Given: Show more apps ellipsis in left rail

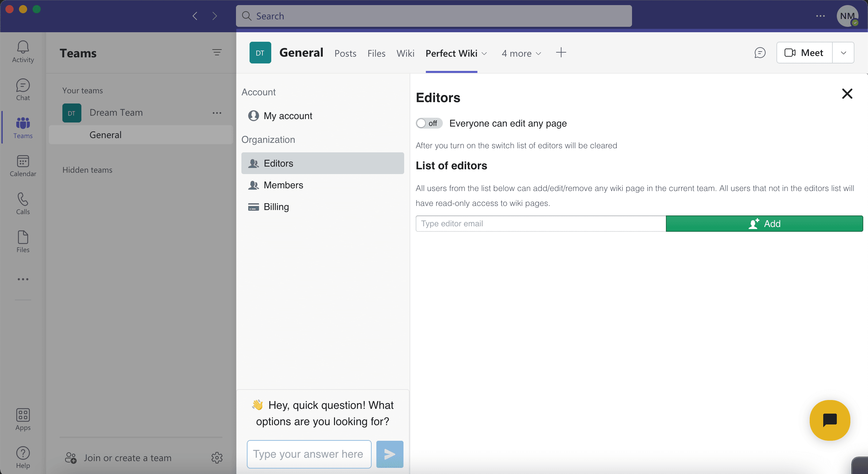Looking at the screenshot, I should coord(23,279).
